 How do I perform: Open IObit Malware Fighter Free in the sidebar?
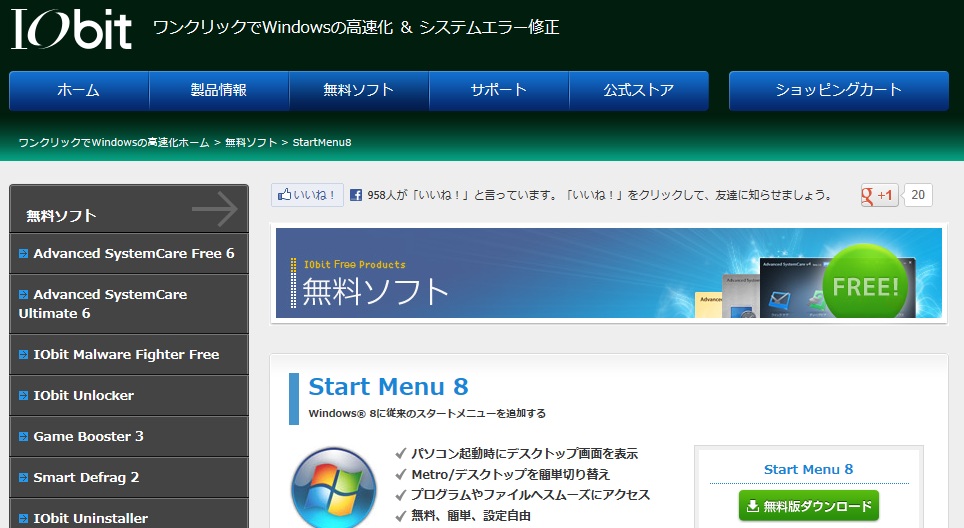pos(129,355)
